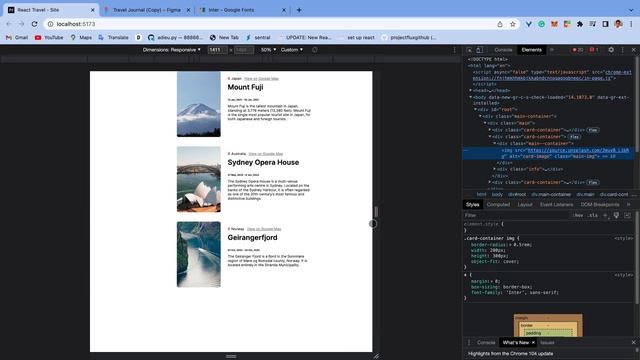Open the Event Listeners tab

pyautogui.click(x=557, y=204)
